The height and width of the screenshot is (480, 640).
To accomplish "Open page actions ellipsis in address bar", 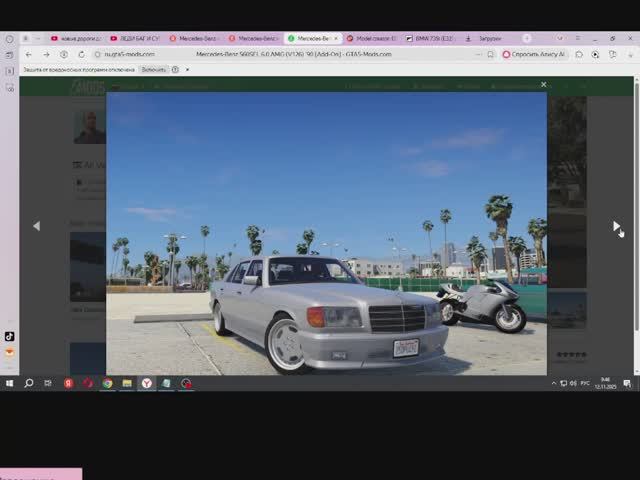I will click(478, 54).
